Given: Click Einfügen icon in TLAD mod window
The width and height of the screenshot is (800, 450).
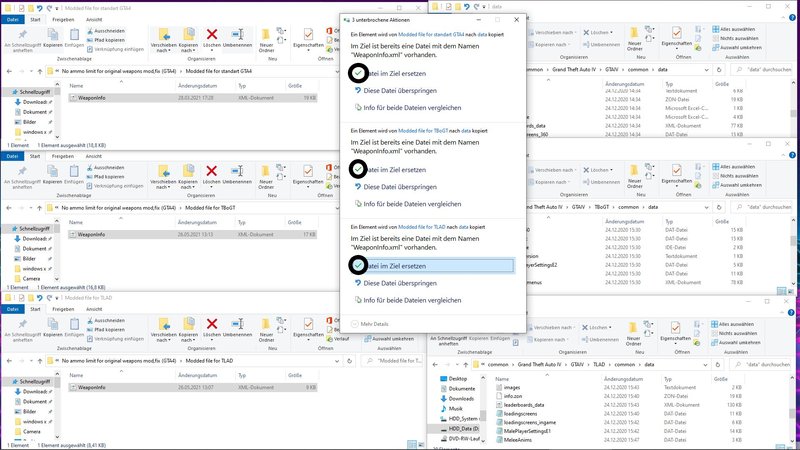Looking at the screenshot, I should click(x=74, y=326).
